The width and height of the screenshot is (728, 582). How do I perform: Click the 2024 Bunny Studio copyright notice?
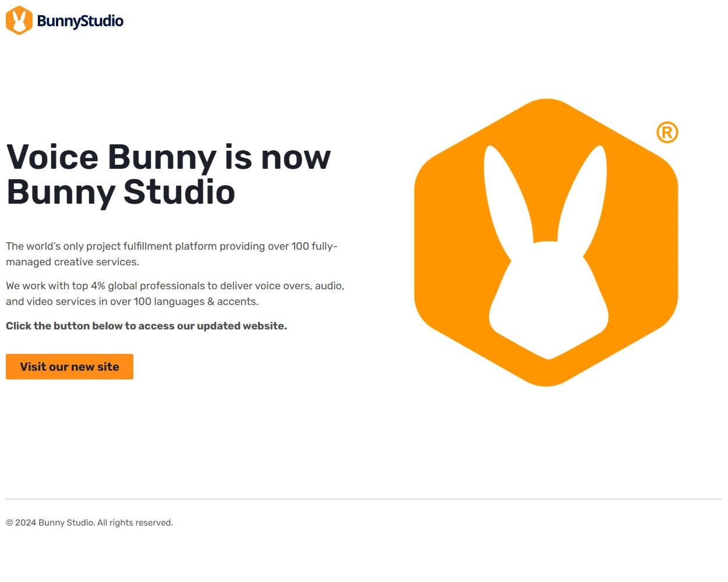click(89, 522)
